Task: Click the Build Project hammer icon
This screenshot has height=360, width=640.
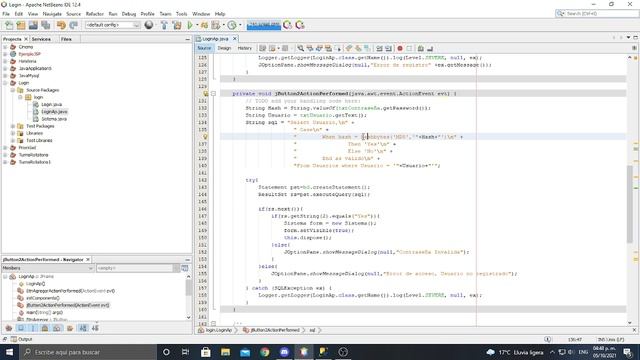Action: pos(164,25)
